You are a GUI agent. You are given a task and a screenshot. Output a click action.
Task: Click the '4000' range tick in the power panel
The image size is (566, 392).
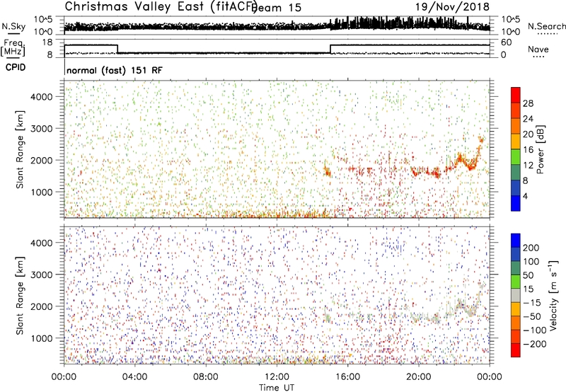[x=41, y=97]
